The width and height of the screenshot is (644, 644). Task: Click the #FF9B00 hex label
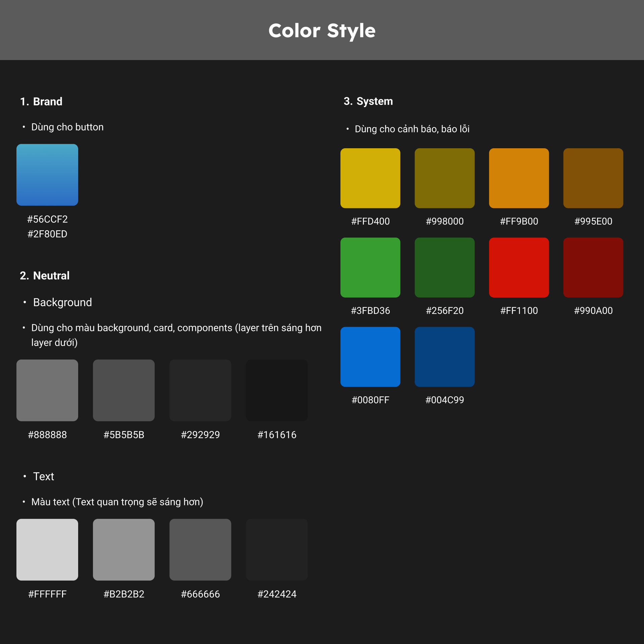pos(519,221)
